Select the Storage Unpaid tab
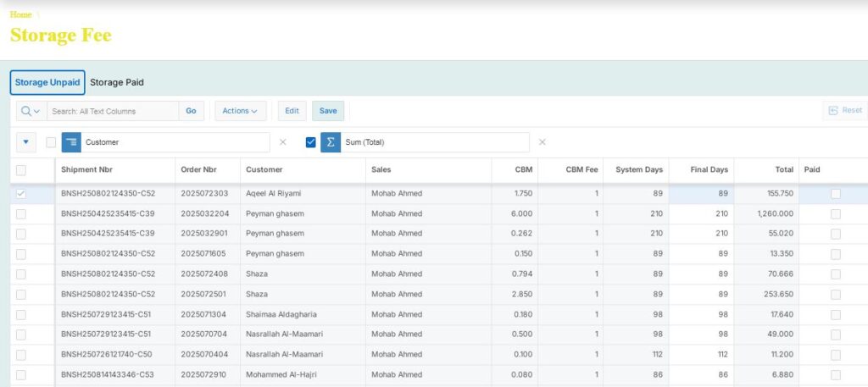 47,83
